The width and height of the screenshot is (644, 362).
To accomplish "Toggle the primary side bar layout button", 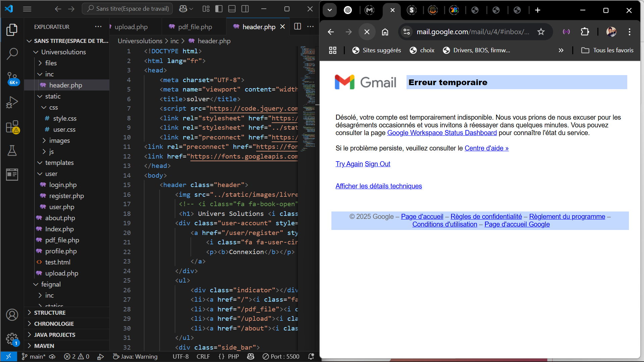I will coord(219,9).
